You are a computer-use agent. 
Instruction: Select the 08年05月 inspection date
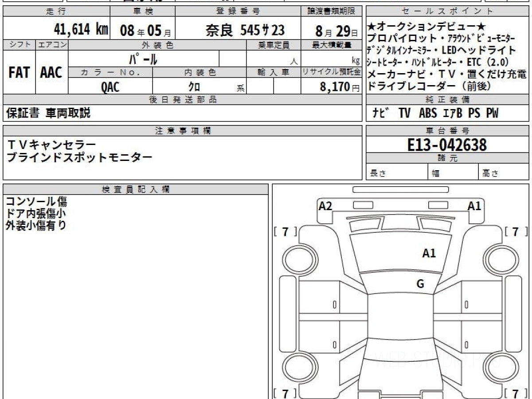[146, 31]
